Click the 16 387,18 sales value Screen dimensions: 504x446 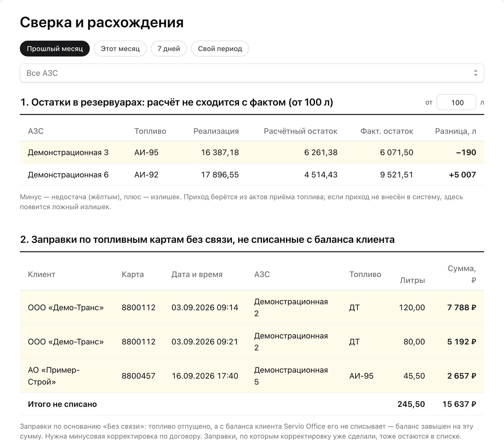pos(220,152)
